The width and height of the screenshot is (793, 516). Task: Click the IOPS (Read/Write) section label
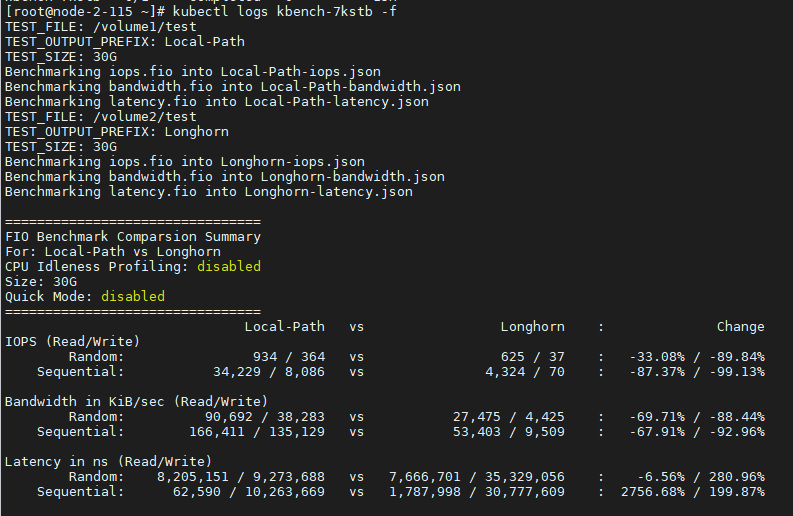click(x=72, y=342)
